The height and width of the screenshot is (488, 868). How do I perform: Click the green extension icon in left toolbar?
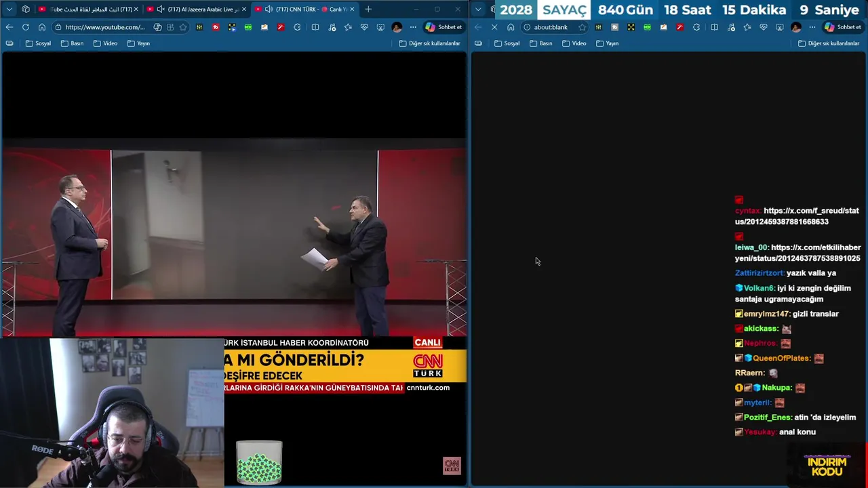click(x=248, y=27)
